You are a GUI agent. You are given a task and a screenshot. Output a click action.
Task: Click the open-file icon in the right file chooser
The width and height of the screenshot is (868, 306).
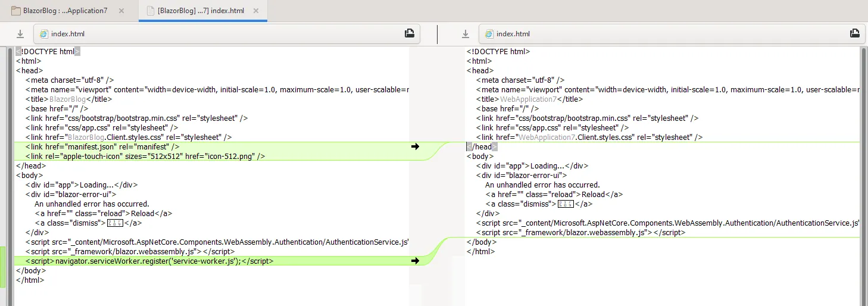[x=855, y=34]
